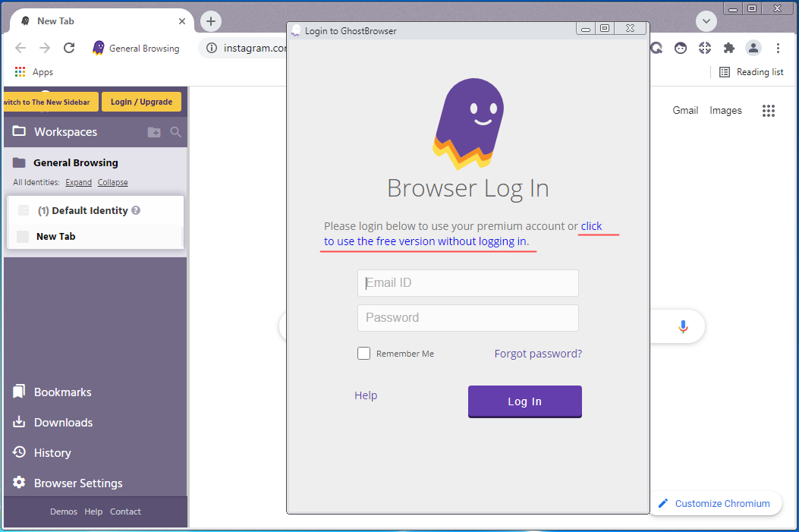Open a new browser tab with plus button

(x=210, y=21)
